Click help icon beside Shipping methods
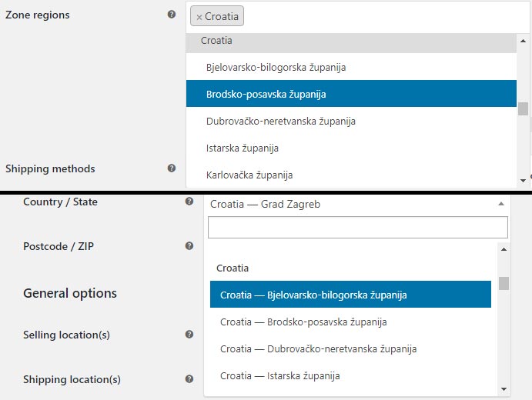This screenshot has height=400, width=532. point(172,168)
